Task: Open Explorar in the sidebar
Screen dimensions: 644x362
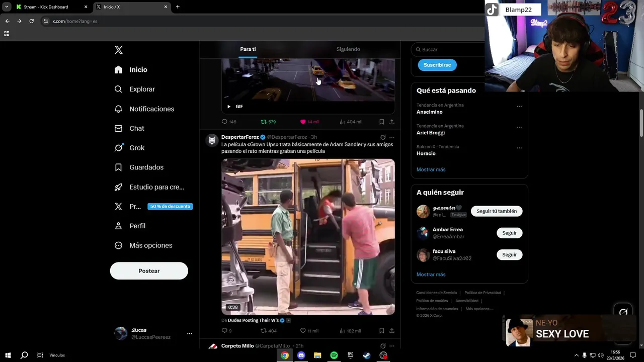Action: coord(134,89)
